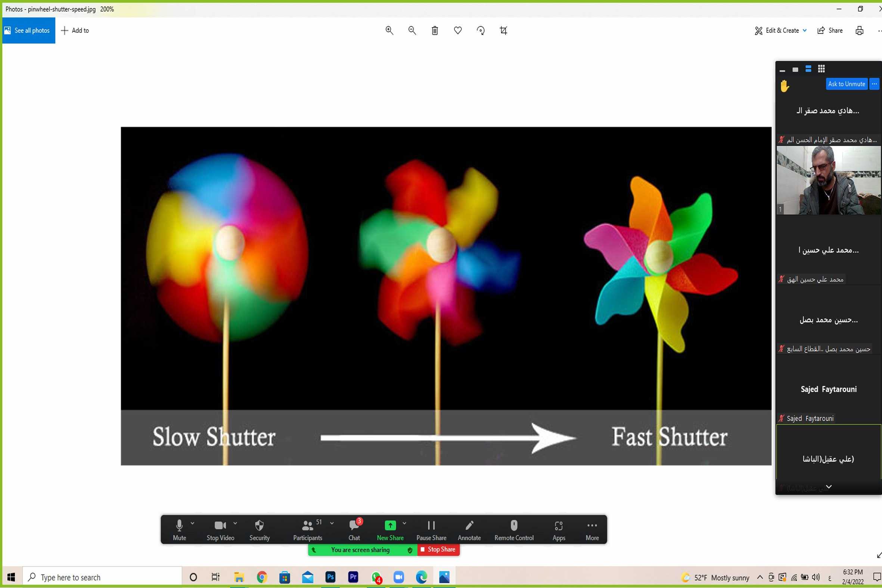Pause Share in Zoom toolbar
Viewport: 882px width, 588px height.
pyautogui.click(x=431, y=529)
